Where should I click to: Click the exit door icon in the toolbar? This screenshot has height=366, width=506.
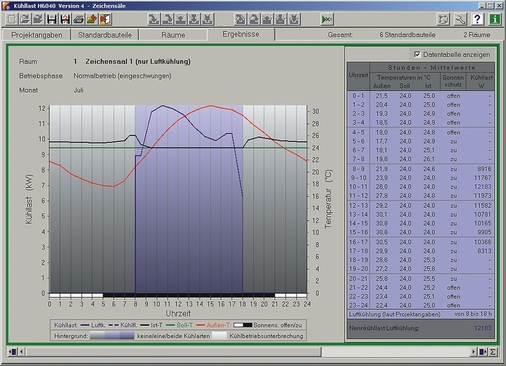(105, 19)
